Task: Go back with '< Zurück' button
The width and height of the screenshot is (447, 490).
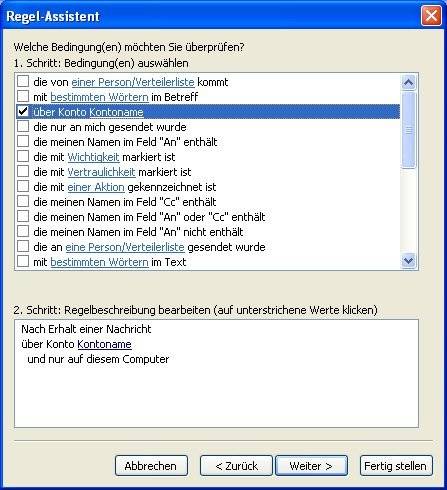Action: point(236,466)
